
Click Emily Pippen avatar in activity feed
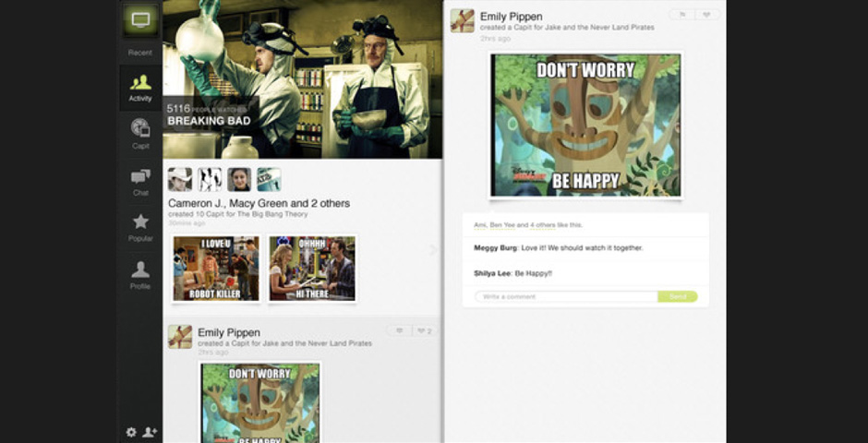180,337
